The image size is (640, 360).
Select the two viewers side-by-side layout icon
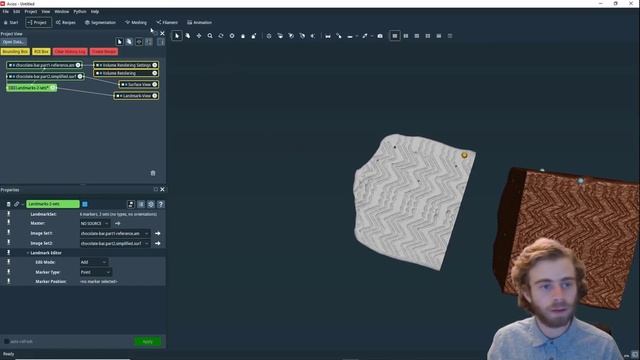[406, 36]
